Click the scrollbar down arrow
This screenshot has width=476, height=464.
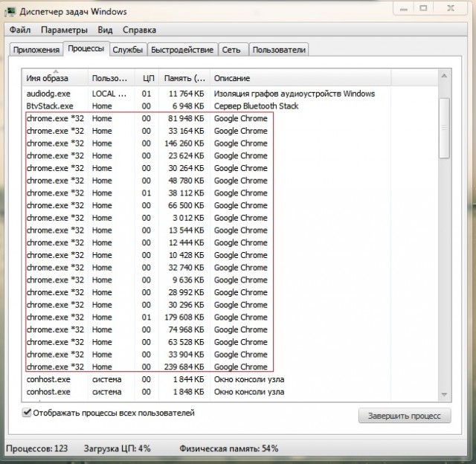point(444,394)
